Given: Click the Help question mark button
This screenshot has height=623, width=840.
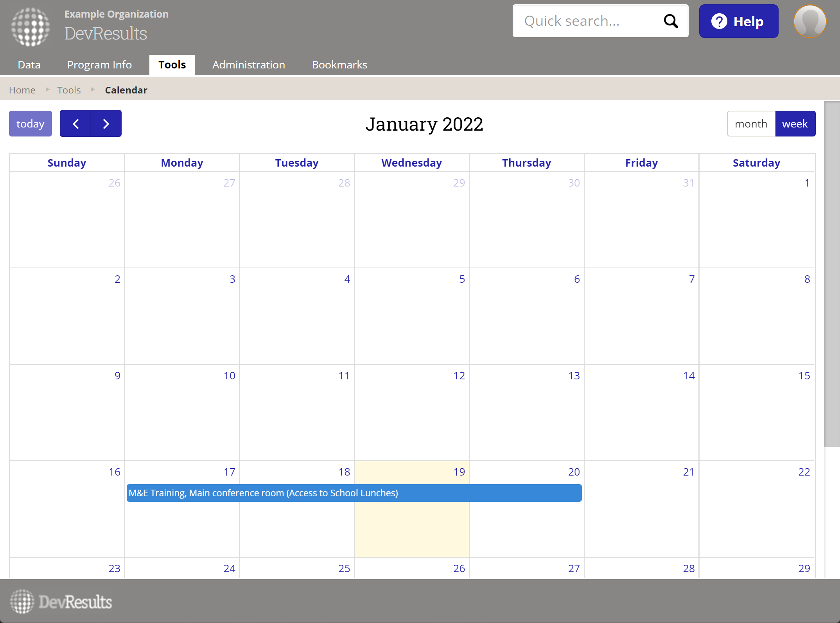Looking at the screenshot, I should 738,21.
